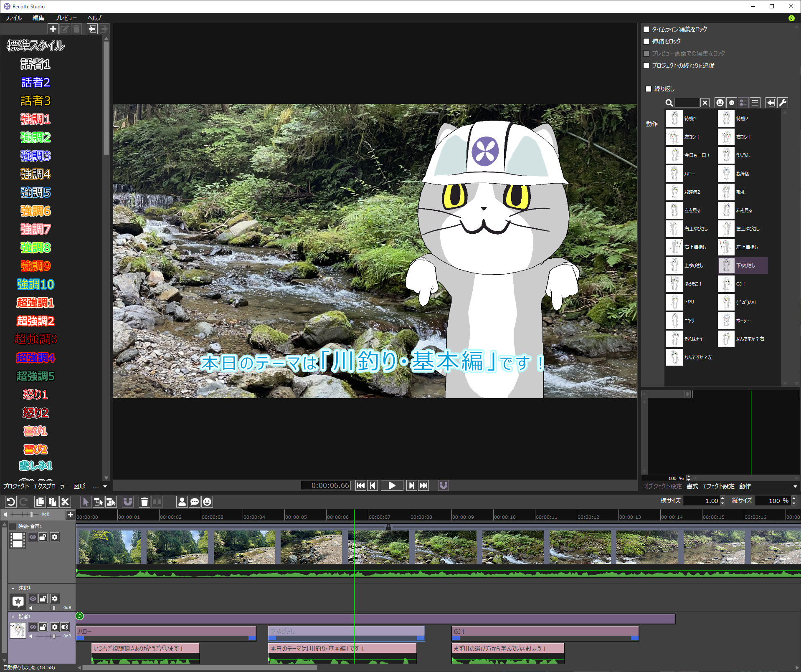The height and width of the screenshot is (672, 801).
Task: Enable プロジェクトの終わりを追従 checkbox
Action: click(x=646, y=66)
